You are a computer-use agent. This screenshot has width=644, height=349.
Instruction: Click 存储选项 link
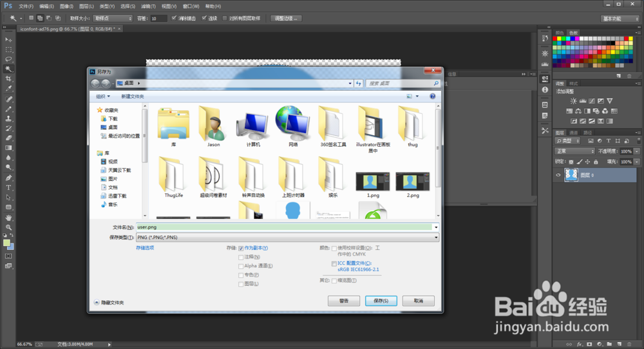click(x=145, y=248)
